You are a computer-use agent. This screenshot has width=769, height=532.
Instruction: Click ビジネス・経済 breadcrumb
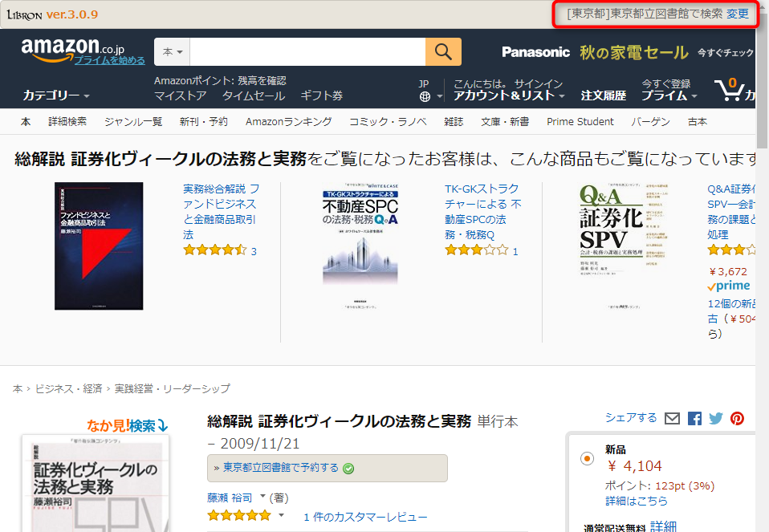pos(69,389)
